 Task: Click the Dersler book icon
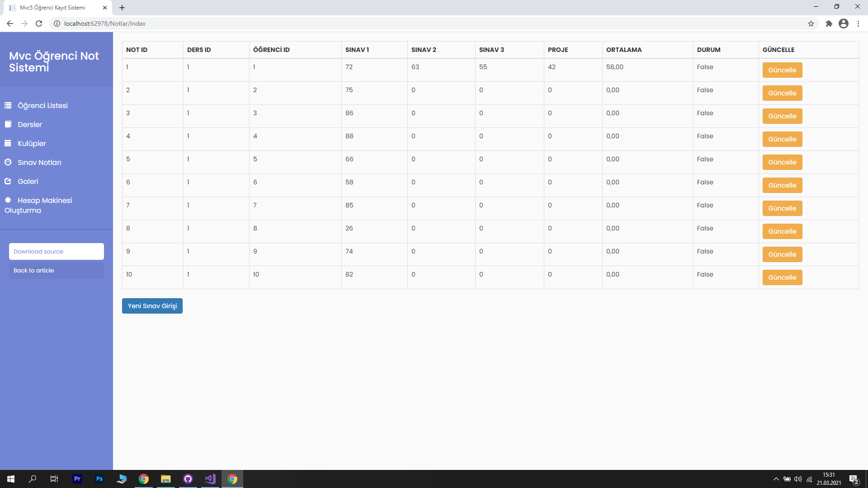pos(8,124)
